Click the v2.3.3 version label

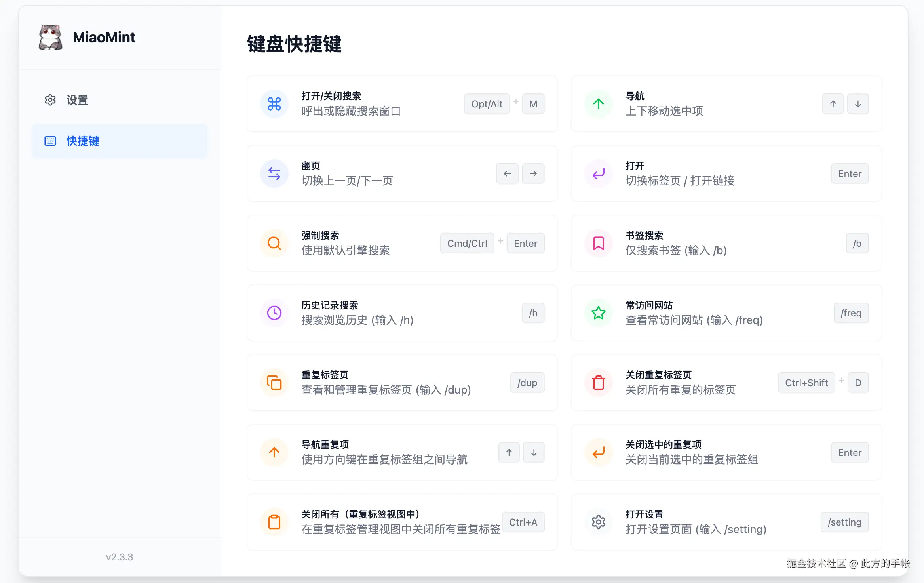(119, 557)
